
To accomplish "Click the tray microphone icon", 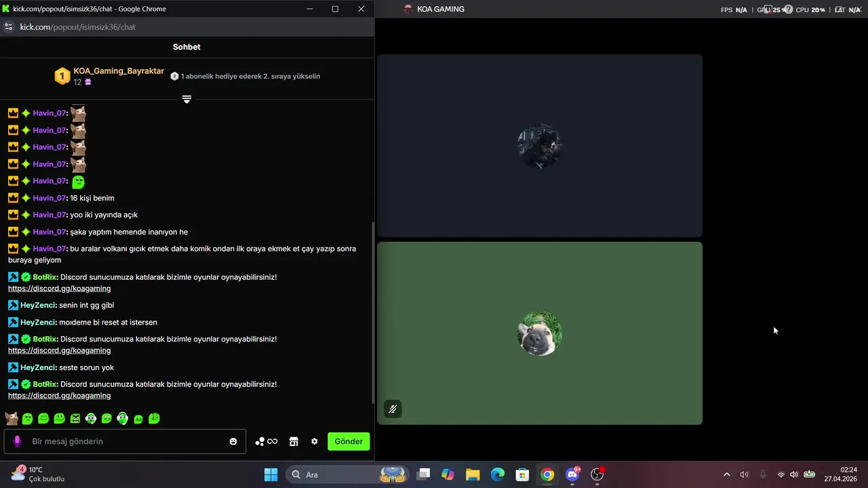I will coord(763,474).
